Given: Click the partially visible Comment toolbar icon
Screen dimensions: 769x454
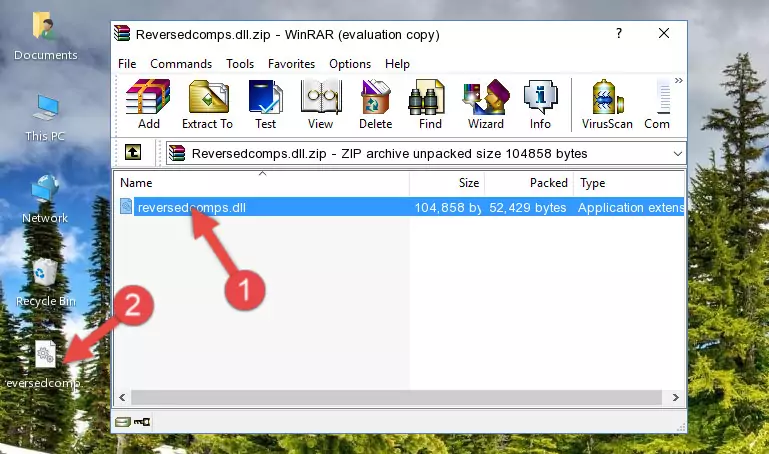Looking at the screenshot, I should [657, 104].
